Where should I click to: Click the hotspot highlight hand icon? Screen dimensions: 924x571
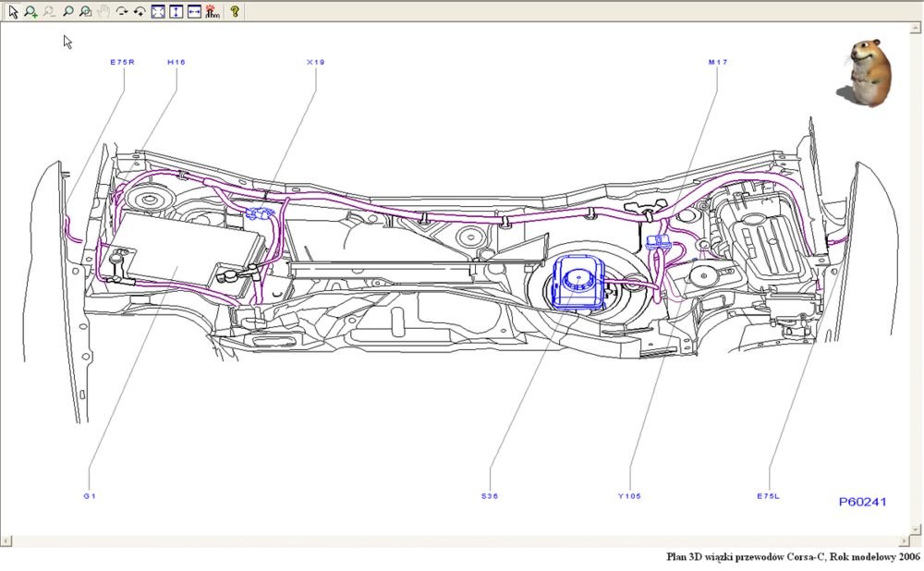[212, 12]
